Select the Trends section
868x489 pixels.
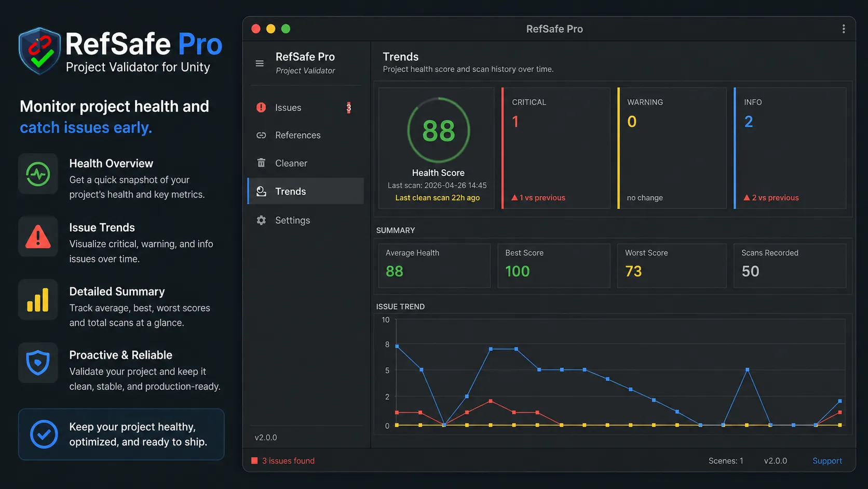(x=306, y=191)
